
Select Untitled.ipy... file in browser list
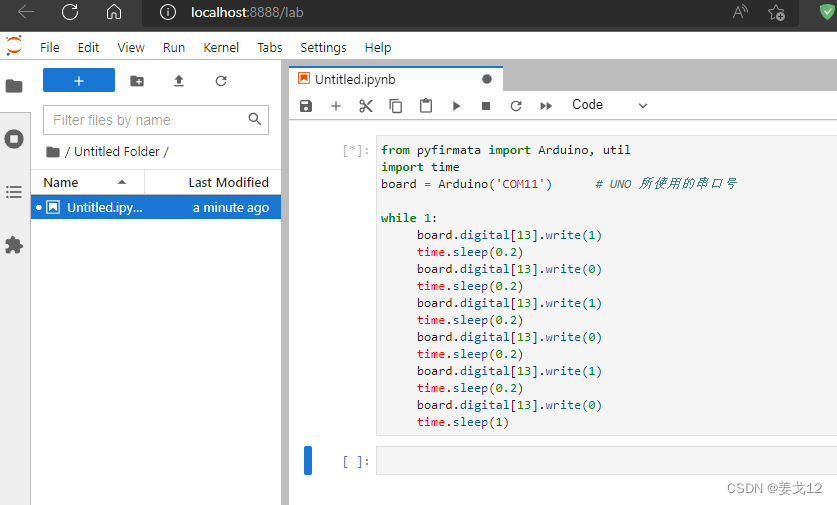pos(156,207)
